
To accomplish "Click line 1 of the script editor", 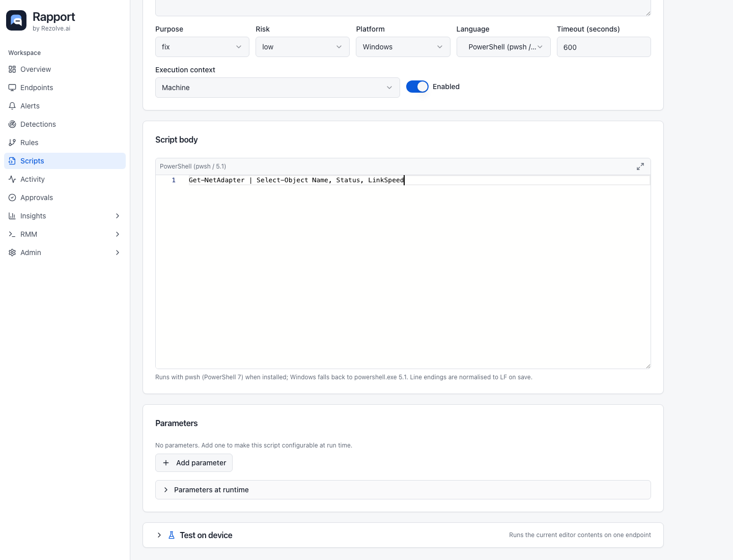I will pos(419,180).
